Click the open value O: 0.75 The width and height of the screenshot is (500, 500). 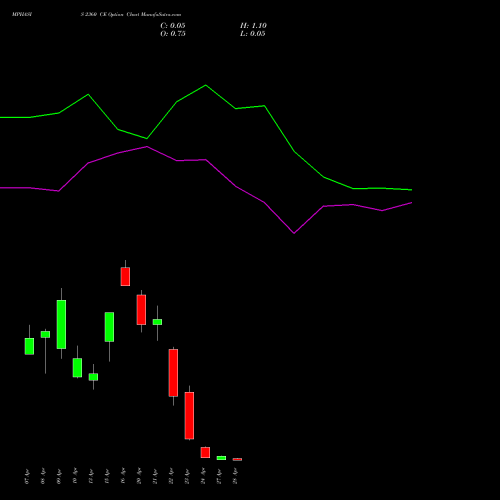pyautogui.click(x=173, y=34)
